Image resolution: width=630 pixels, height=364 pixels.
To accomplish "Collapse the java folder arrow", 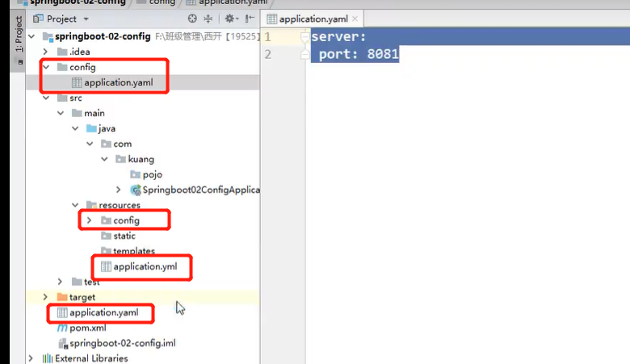I will [x=75, y=128].
